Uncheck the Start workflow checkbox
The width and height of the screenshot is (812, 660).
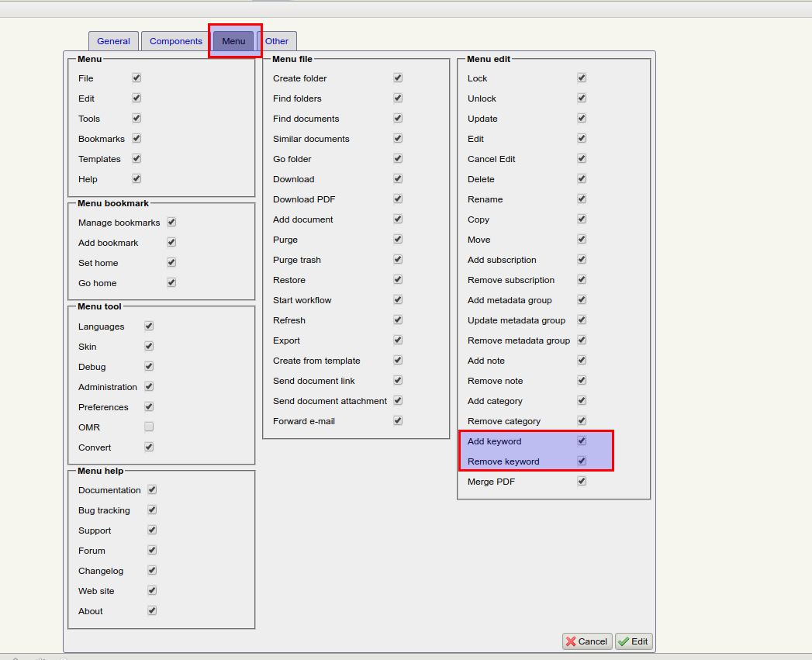398,299
